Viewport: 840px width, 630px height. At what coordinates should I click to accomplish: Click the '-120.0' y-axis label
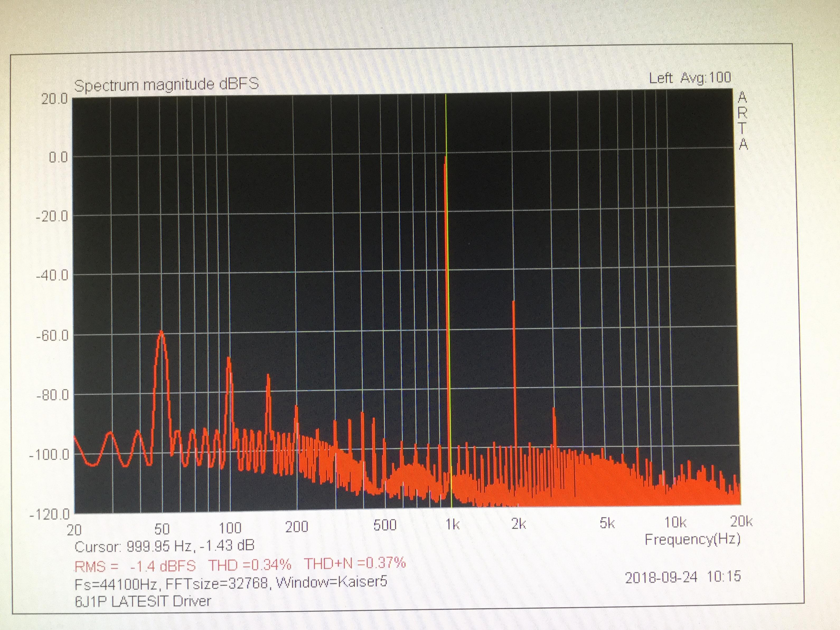[50, 515]
